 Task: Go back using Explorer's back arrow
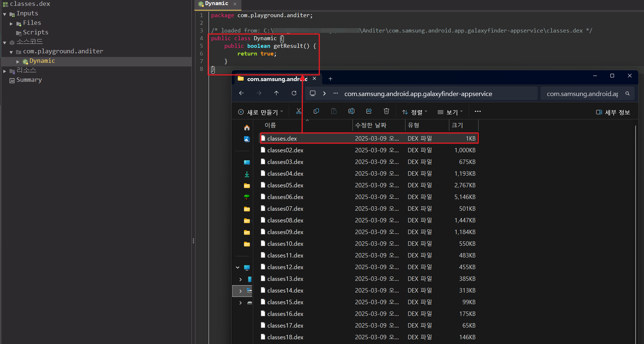point(241,93)
